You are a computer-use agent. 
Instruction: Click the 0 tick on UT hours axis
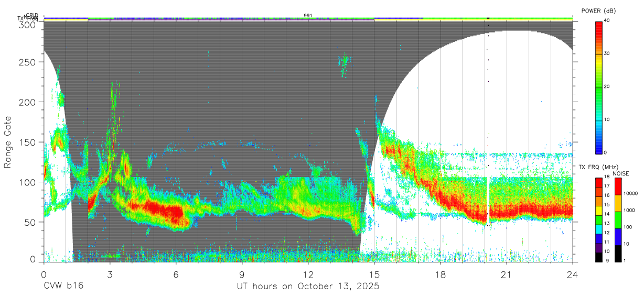coord(44,274)
